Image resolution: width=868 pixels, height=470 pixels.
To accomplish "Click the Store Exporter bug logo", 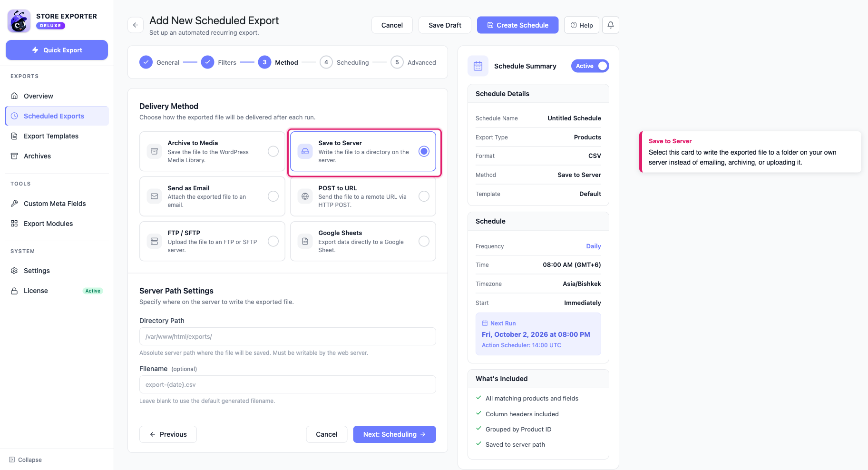I will click(19, 21).
